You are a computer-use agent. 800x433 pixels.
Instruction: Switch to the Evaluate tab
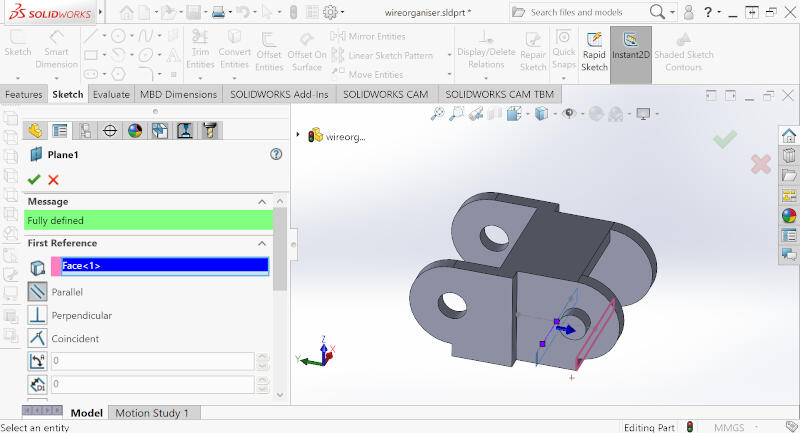tap(111, 94)
